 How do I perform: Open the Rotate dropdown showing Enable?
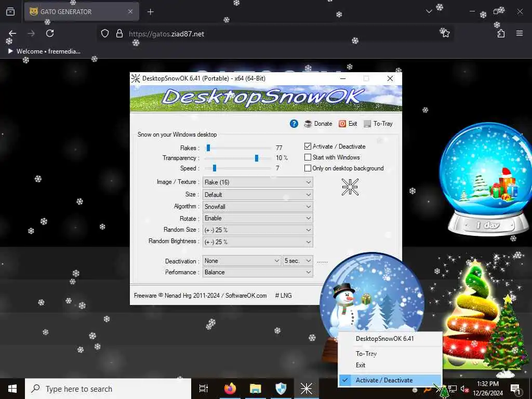(258, 218)
